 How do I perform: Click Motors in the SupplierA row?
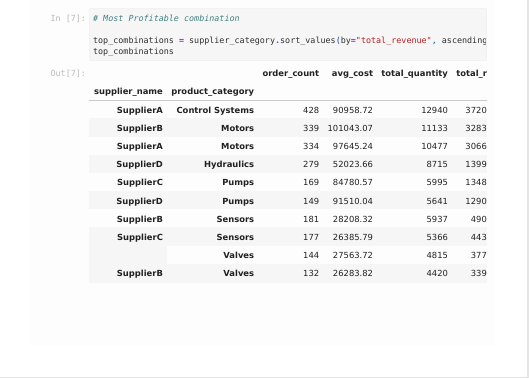pos(238,146)
